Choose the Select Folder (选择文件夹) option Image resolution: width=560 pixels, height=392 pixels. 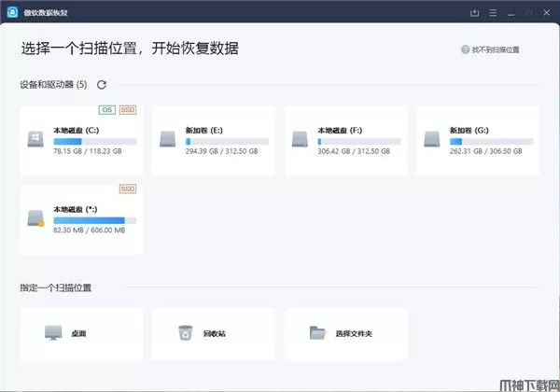pos(346,334)
